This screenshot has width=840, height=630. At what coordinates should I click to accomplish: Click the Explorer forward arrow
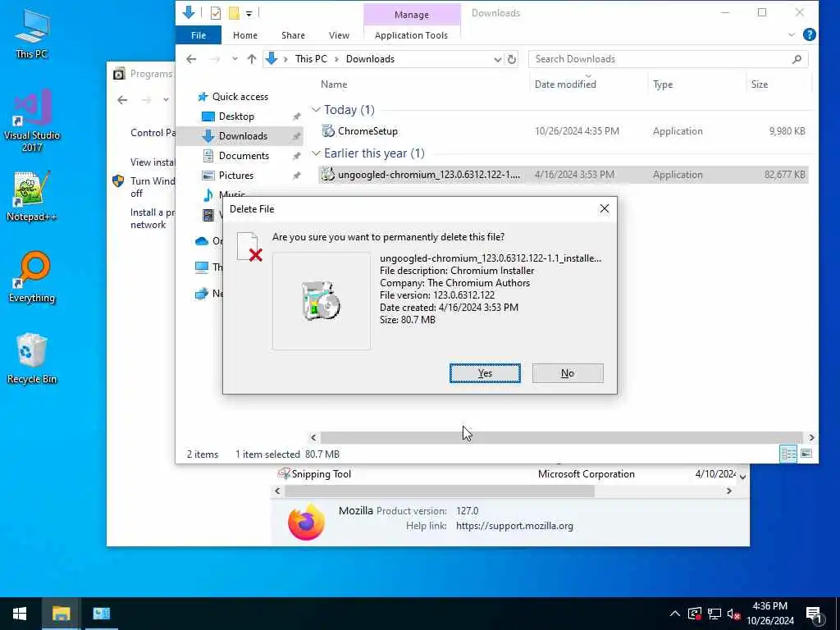click(215, 59)
